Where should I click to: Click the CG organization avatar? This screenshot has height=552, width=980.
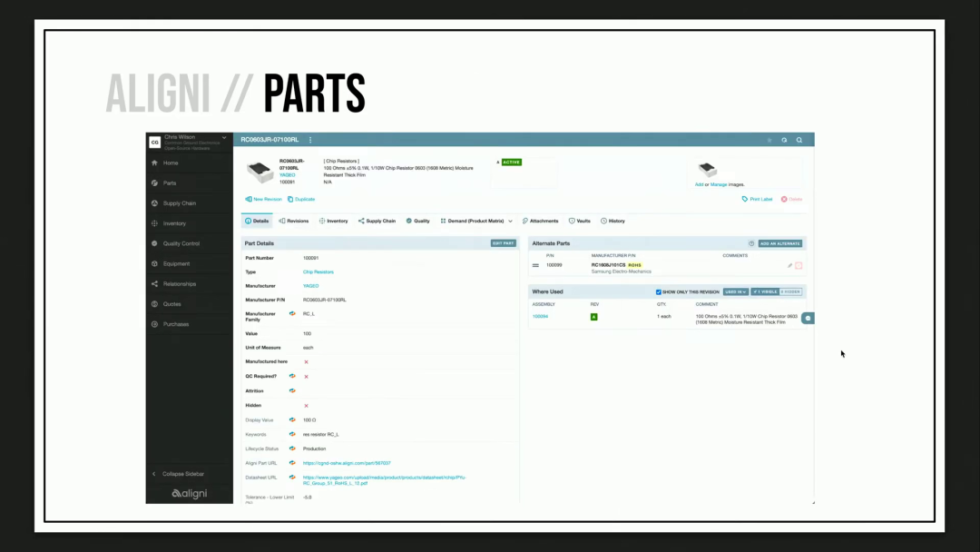155,143
